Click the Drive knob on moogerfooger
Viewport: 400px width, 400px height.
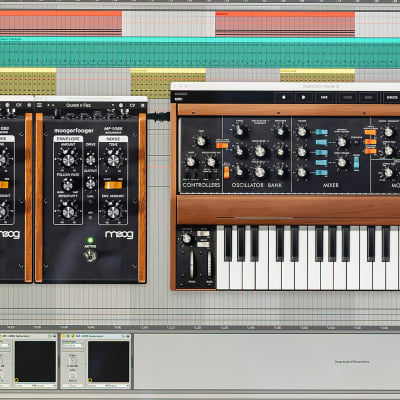(x=90, y=160)
